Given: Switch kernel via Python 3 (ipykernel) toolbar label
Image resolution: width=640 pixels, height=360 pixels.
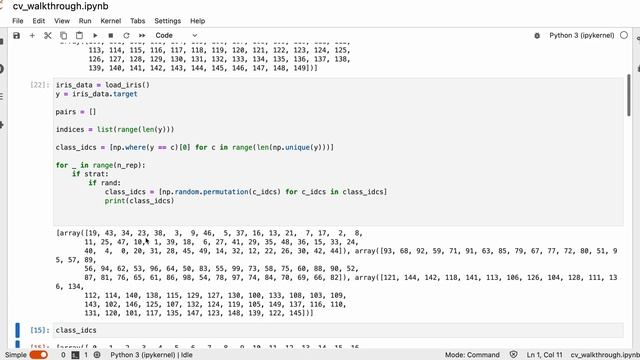Looking at the screenshot, I should [x=581, y=36].
